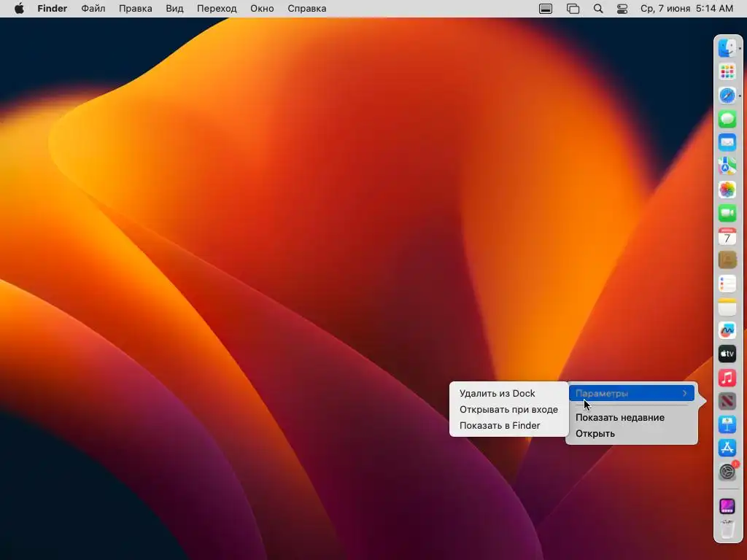747x560 pixels.
Task: Launch Safari from the Dock
Action: point(727,96)
